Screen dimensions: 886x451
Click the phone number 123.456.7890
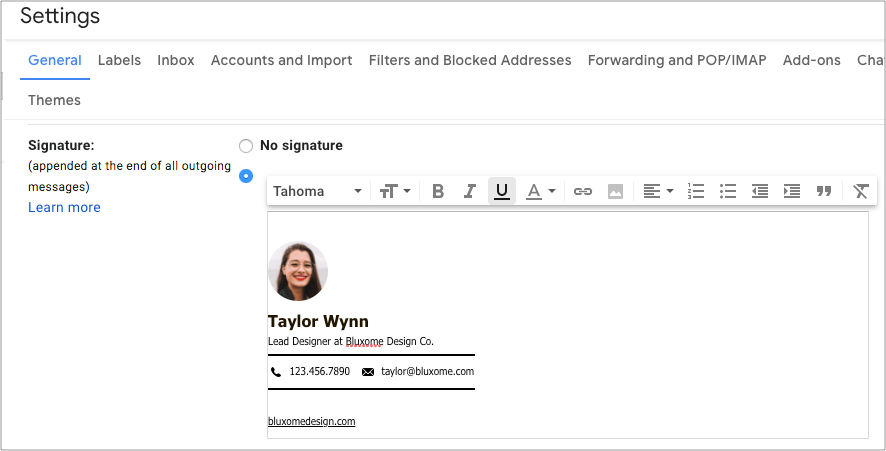pos(320,371)
